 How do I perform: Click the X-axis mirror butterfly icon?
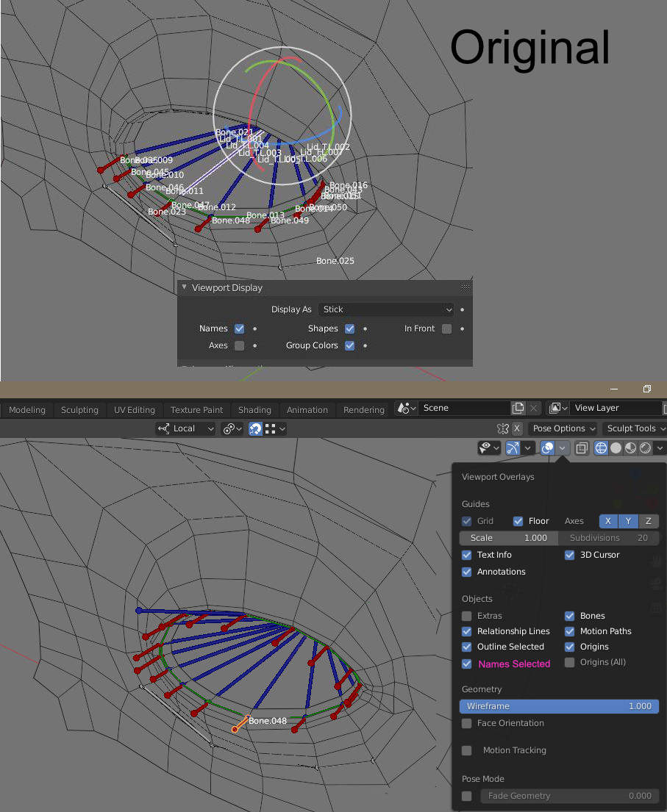502,429
